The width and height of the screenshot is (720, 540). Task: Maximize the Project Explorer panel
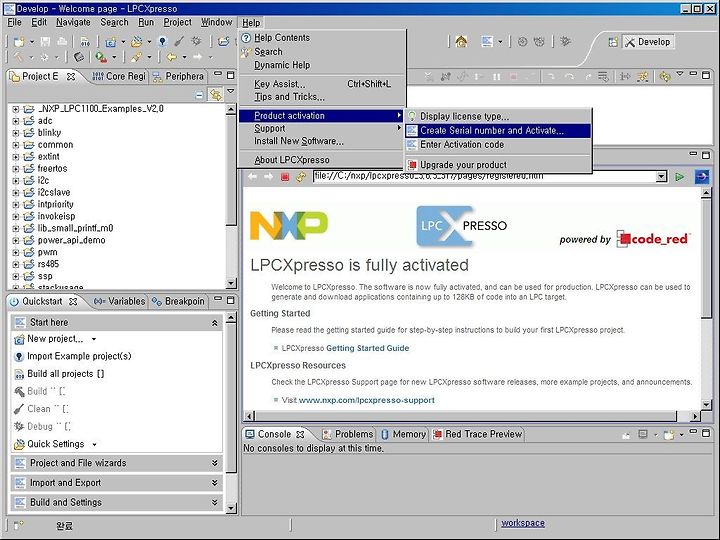coord(231,75)
